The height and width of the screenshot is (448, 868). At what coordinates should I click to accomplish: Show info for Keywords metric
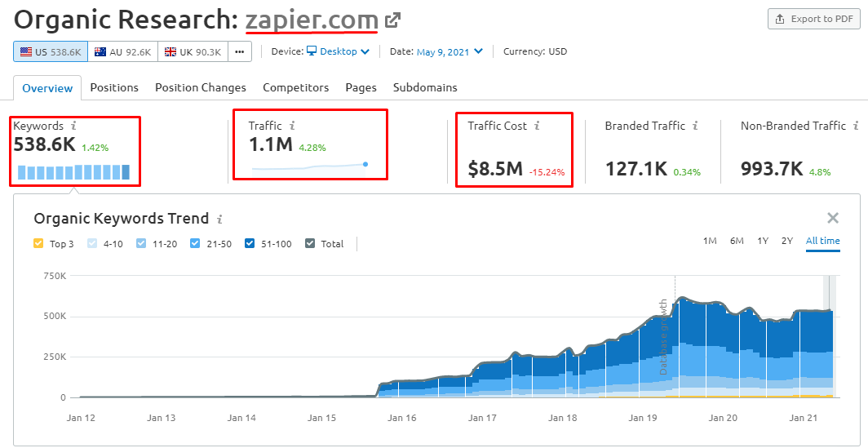[73, 126]
